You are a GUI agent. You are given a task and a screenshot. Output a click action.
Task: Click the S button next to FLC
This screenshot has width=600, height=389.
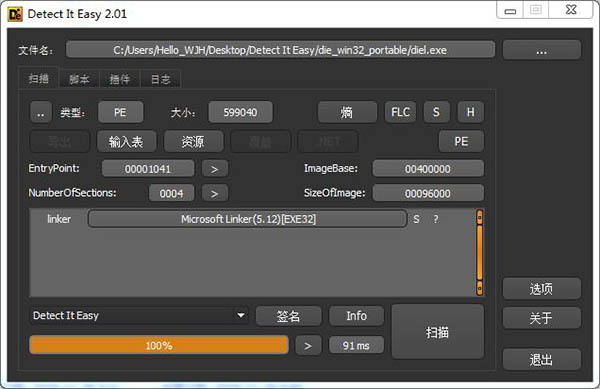tap(436, 112)
